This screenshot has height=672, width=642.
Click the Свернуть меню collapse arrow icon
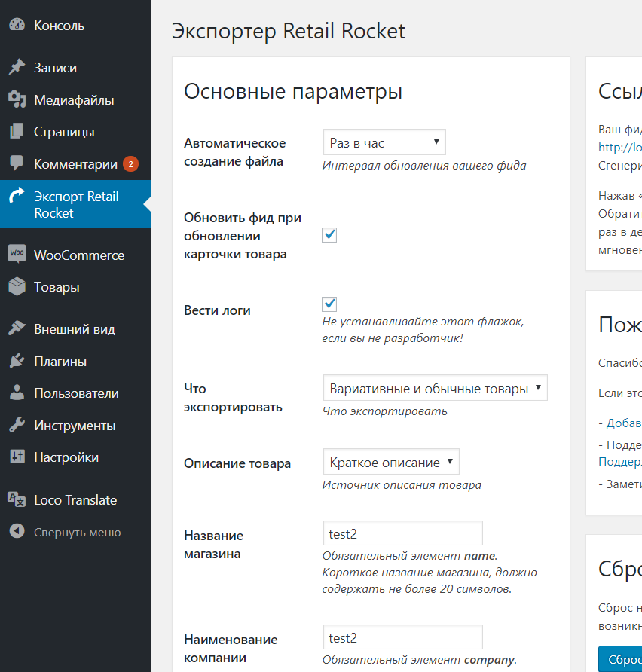click(17, 531)
